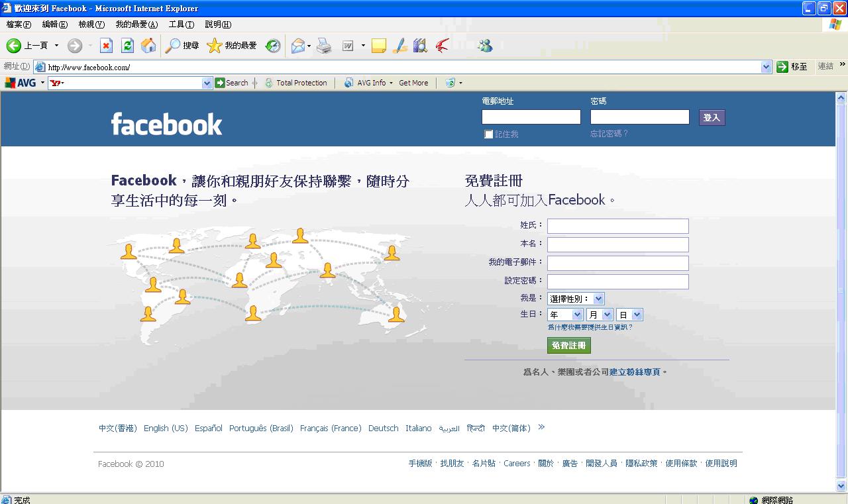848x504 pixels.
Task: Click inside the 電郵地址 email field
Action: (x=530, y=117)
